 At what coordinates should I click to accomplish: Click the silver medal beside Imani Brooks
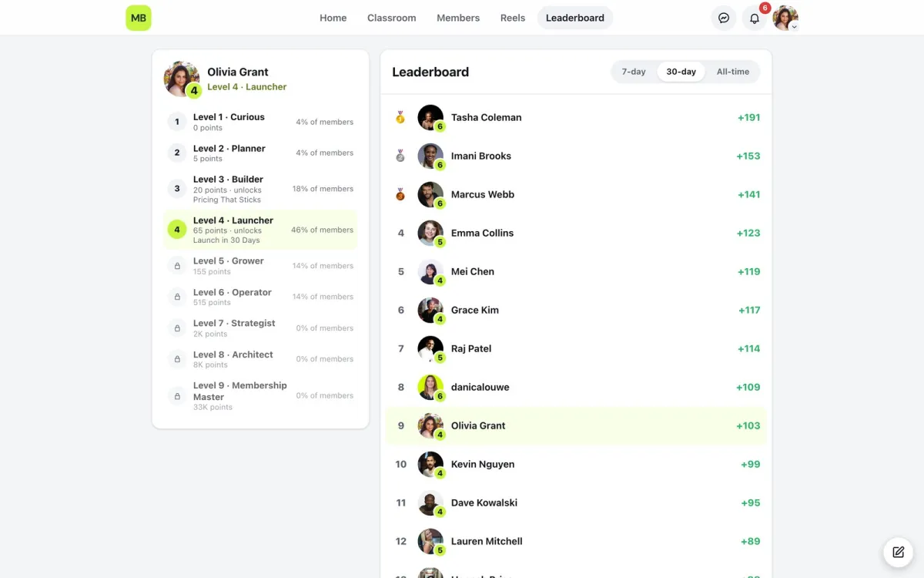[x=400, y=156]
